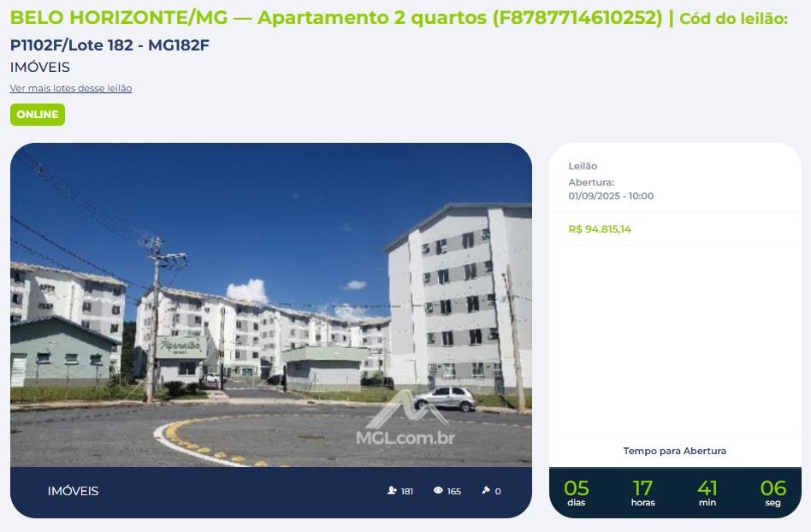Click the countdown minutes value 41
The width and height of the screenshot is (811, 532).
pos(707,488)
